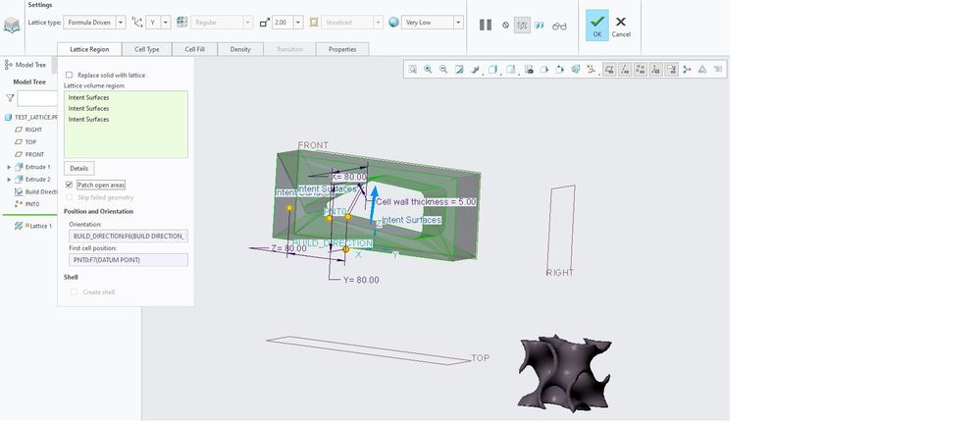Confirm the lattice with the OK button
This screenshot has width=980, height=427.
pyautogui.click(x=596, y=26)
